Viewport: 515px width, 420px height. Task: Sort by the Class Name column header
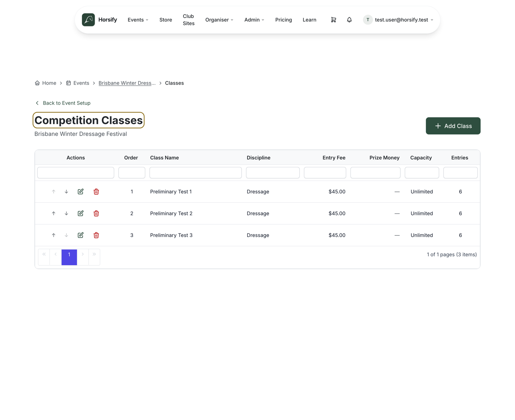pyautogui.click(x=165, y=158)
